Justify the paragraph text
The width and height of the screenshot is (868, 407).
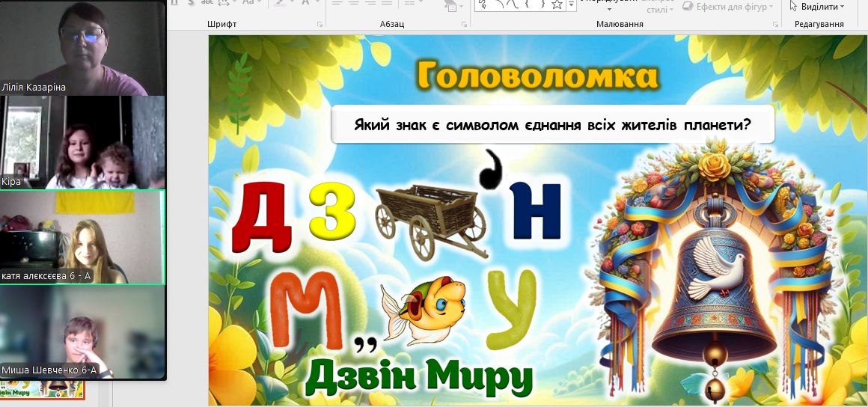(x=386, y=3)
